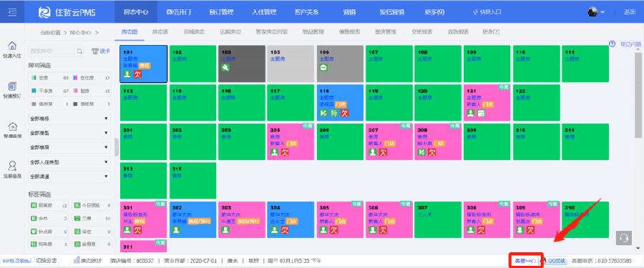Click the help question mark icon

point(613,44)
